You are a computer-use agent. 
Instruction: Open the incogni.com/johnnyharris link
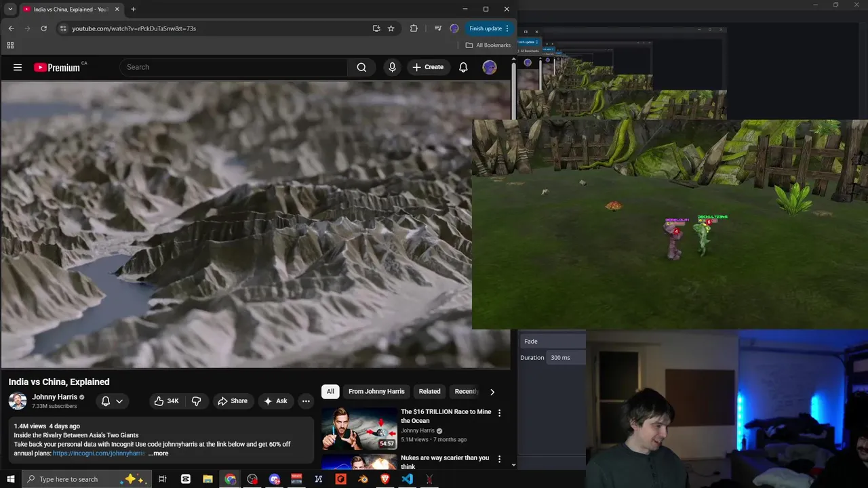[x=99, y=453]
